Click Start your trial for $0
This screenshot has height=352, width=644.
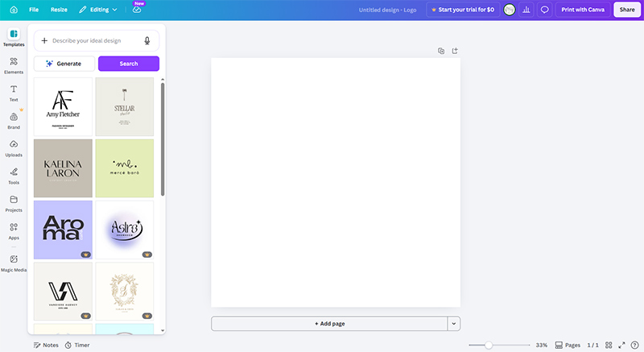[463, 10]
